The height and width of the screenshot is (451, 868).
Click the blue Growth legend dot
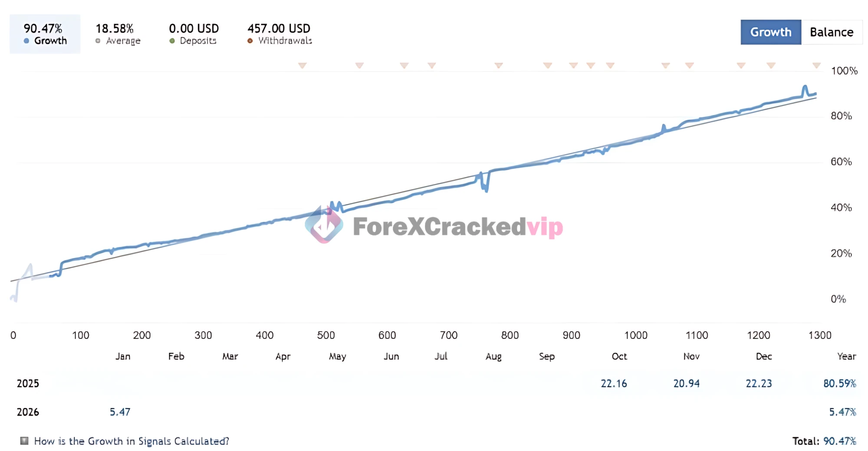[x=26, y=41]
